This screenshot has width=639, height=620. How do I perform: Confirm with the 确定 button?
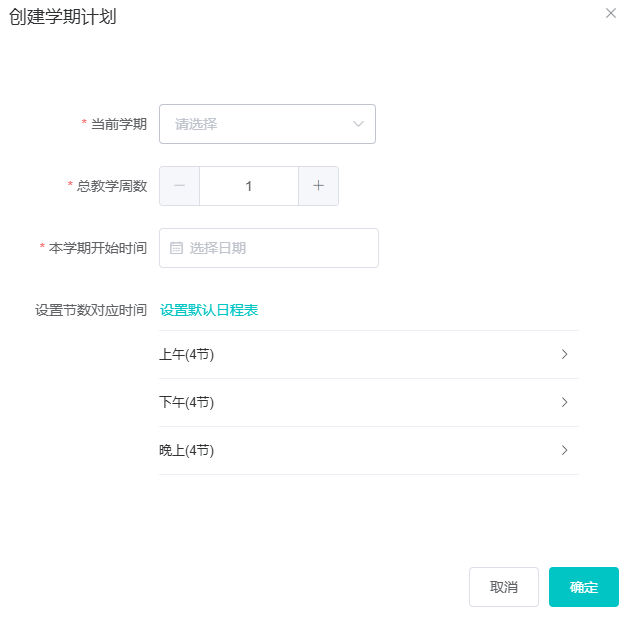[x=584, y=587]
